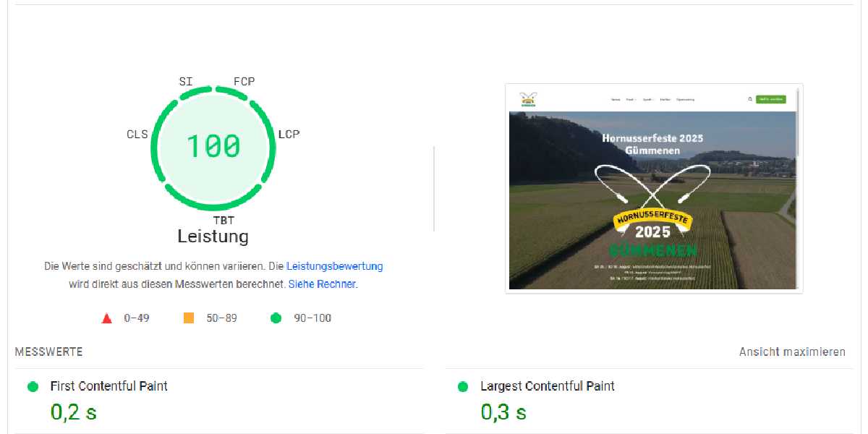
Task: Select the Verein menu item in the preview
Action: (x=616, y=99)
